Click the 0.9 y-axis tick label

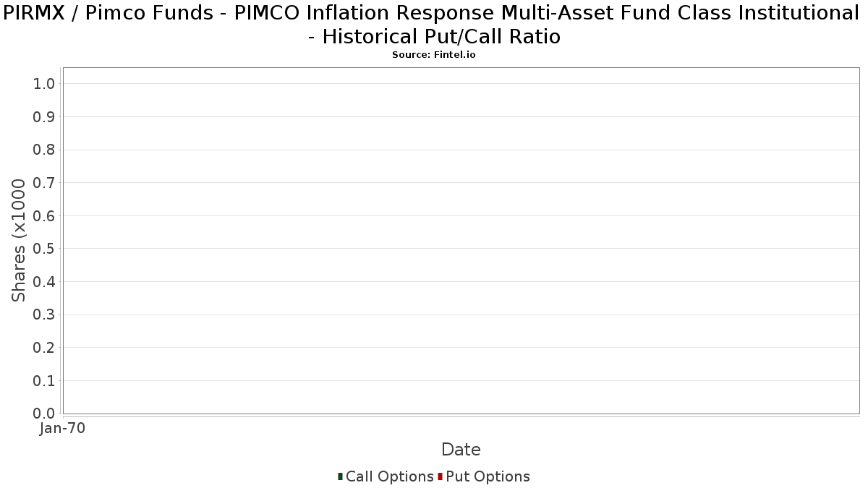click(44, 117)
